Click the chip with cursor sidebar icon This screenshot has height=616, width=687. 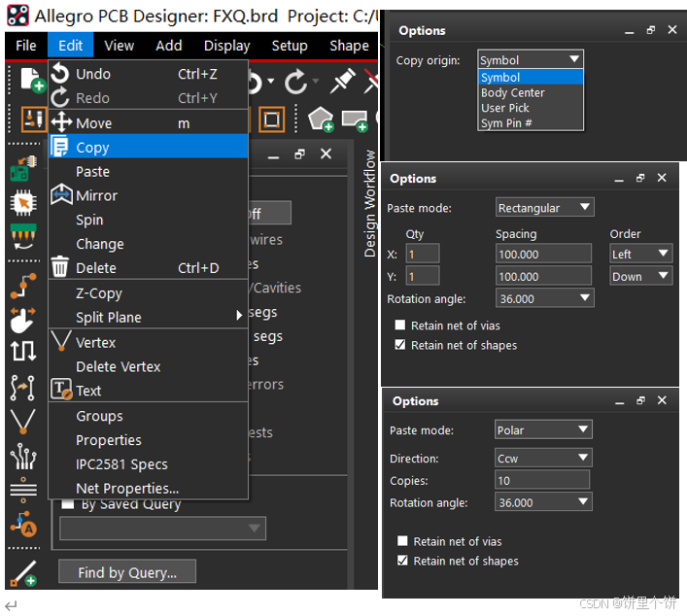point(23,202)
